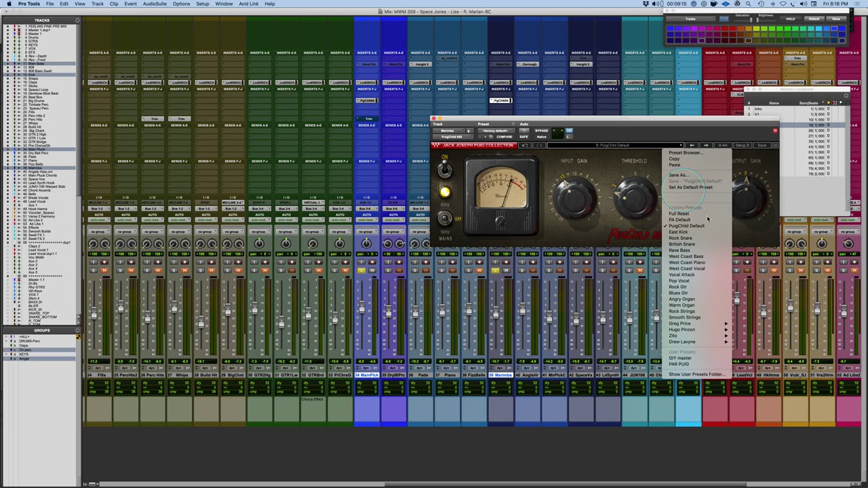Expand the Drew Lavyne preset submenu
Screen dimensions: 868x488
698,342
